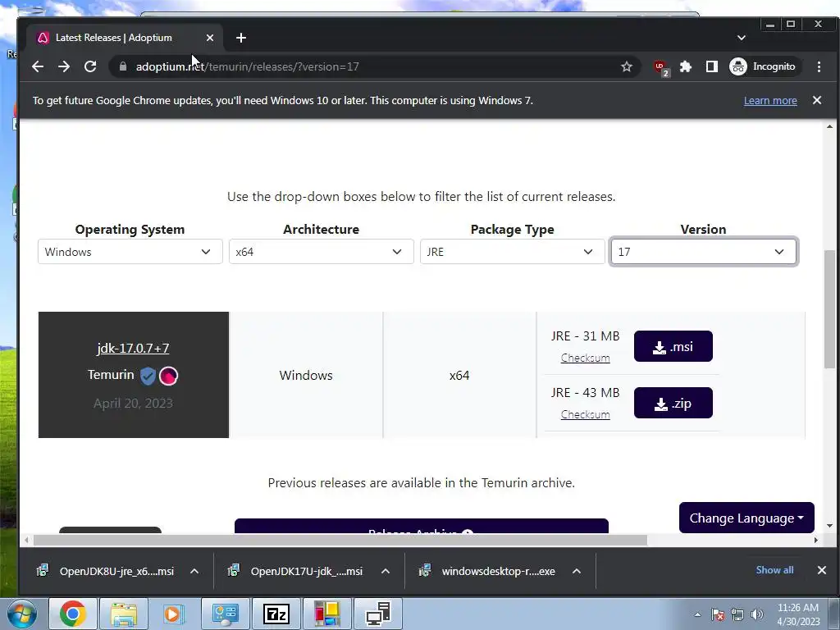
Task: Close the downloads bar
Action: (821, 570)
